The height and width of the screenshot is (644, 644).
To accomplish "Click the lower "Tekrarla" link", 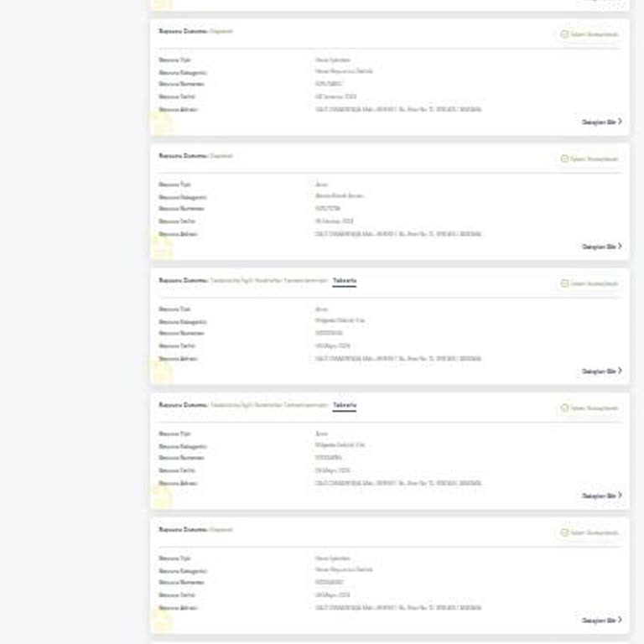I will 344,406.
